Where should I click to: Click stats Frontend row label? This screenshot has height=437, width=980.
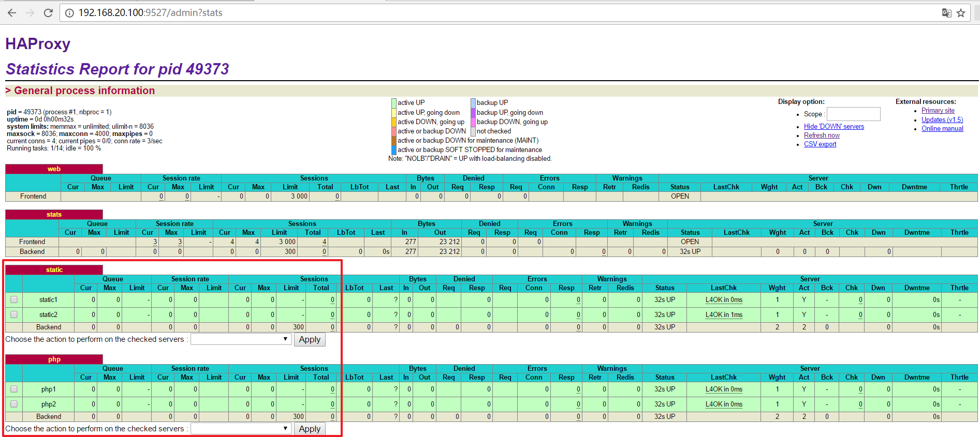point(32,242)
